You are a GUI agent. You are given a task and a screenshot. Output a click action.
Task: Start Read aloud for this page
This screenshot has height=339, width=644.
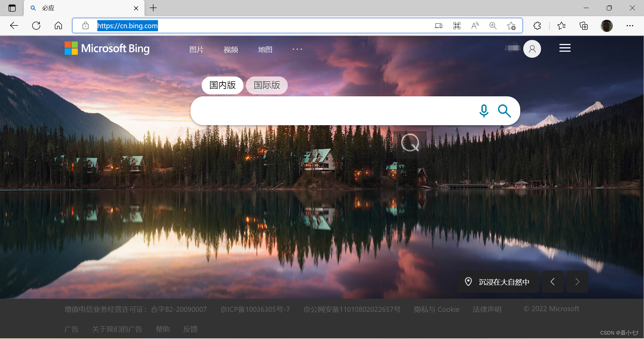click(475, 26)
